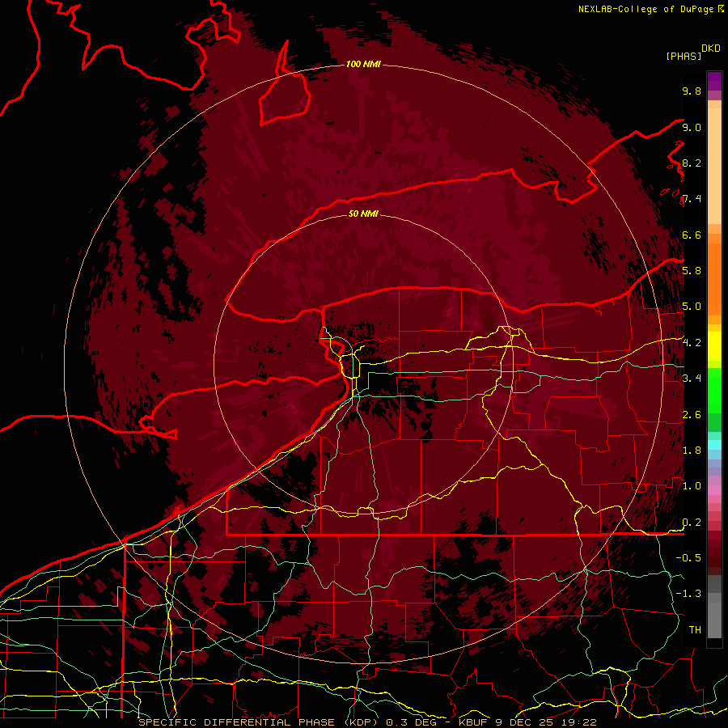This screenshot has height=728, width=728.
Task: Pick the orange band of the color scale
Action: 714,278
